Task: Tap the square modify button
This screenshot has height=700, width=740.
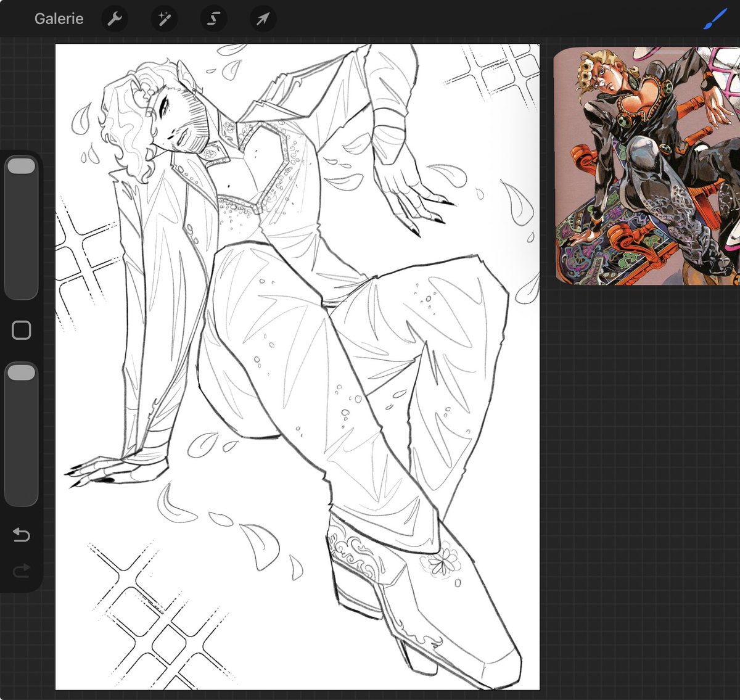Action: (22, 331)
